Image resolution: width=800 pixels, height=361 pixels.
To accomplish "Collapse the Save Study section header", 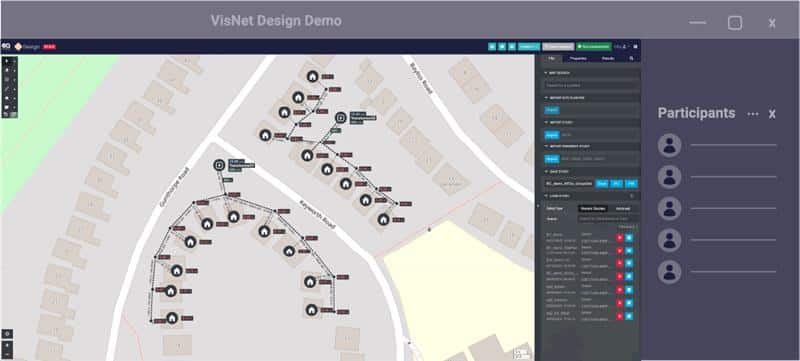I will coord(590,171).
